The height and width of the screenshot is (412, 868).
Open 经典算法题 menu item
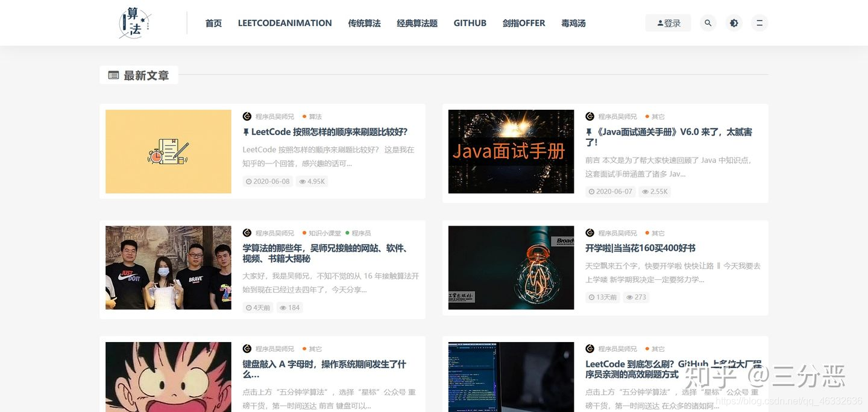tap(417, 23)
